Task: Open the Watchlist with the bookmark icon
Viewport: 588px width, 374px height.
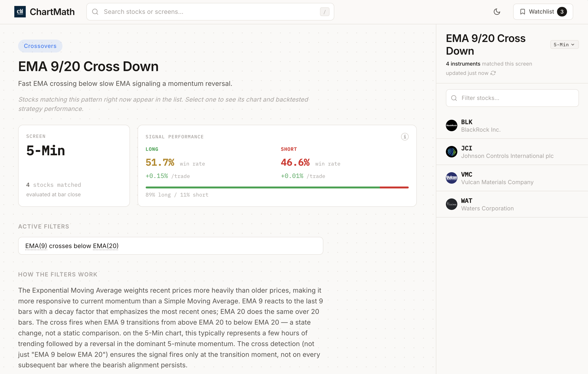Action: 522,12
